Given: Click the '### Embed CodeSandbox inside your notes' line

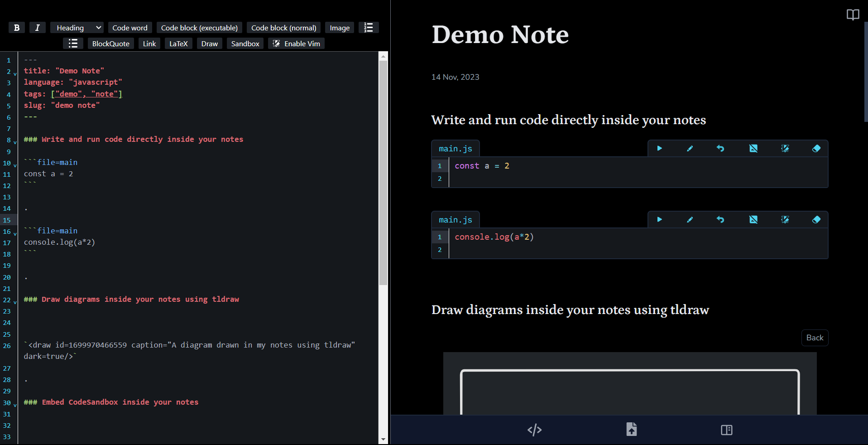Looking at the screenshot, I should point(111,402).
